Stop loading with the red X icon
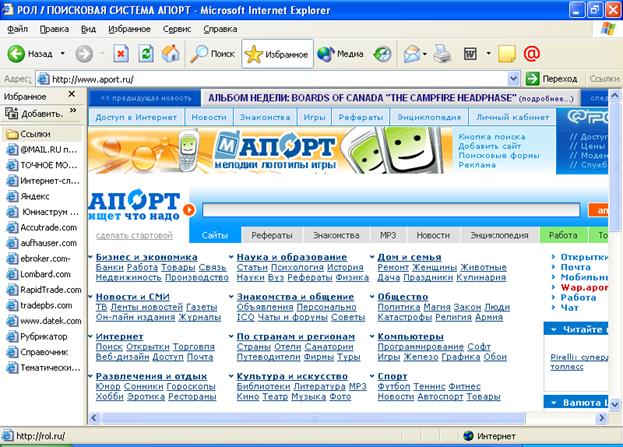623x447 pixels. click(121, 54)
